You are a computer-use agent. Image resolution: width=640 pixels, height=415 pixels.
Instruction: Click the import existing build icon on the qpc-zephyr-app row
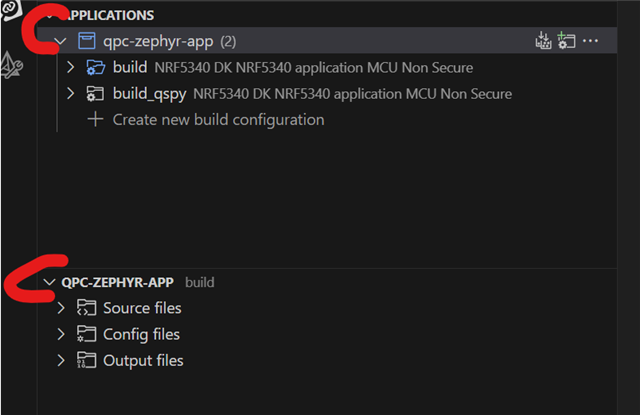pos(543,40)
